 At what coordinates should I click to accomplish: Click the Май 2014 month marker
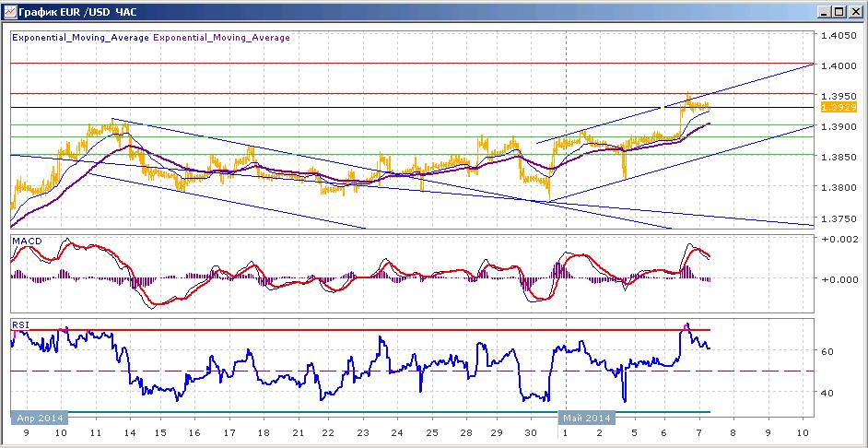586,418
